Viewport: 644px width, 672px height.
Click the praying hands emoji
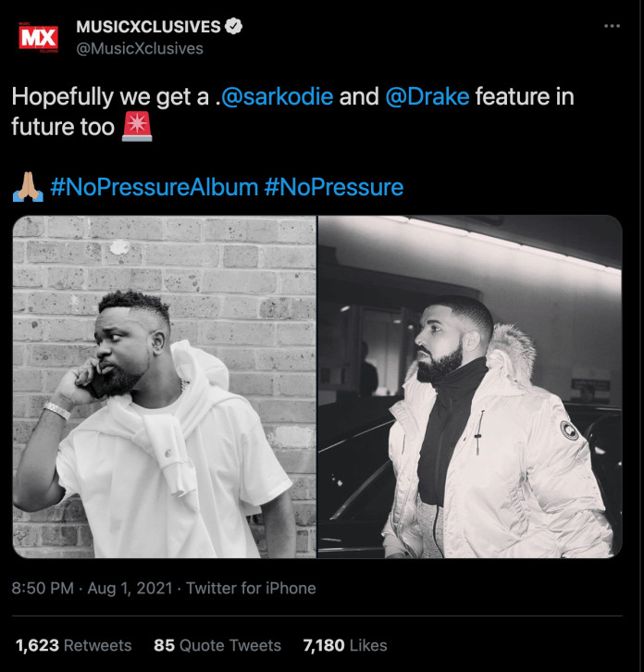pos(28,187)
